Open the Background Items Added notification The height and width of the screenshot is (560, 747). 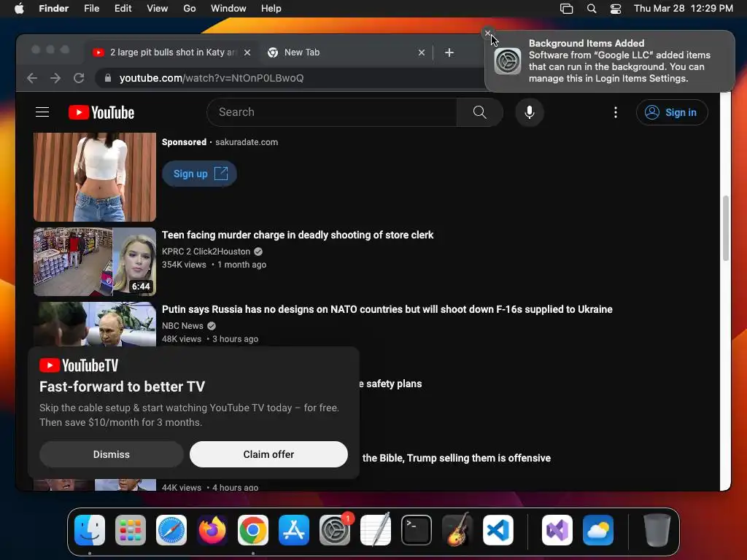coord(610,61)
